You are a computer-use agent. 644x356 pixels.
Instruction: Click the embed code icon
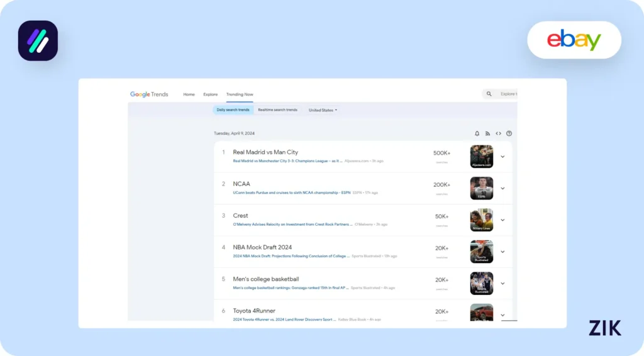coord(498,133)
